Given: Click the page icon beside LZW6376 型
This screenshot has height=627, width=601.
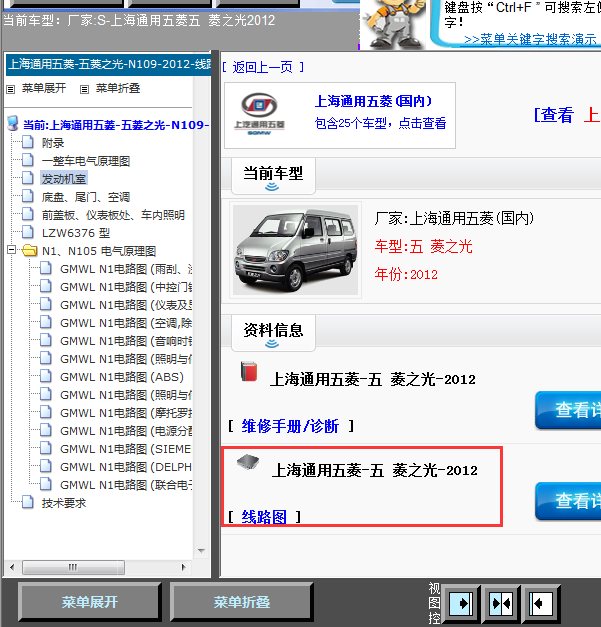Looking at the screenshot, I should pos(28,232).
